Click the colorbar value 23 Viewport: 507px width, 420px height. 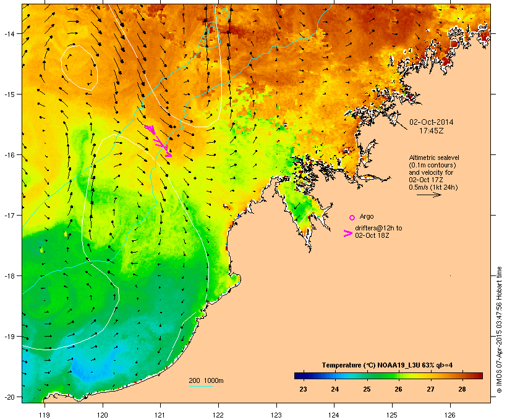coord(303,389)
